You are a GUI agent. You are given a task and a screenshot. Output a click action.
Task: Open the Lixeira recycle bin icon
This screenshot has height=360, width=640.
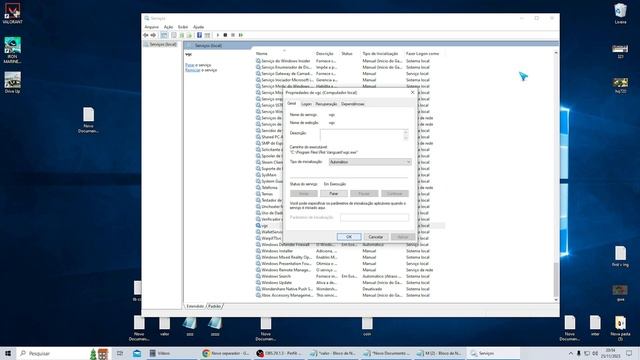point(620,13)
